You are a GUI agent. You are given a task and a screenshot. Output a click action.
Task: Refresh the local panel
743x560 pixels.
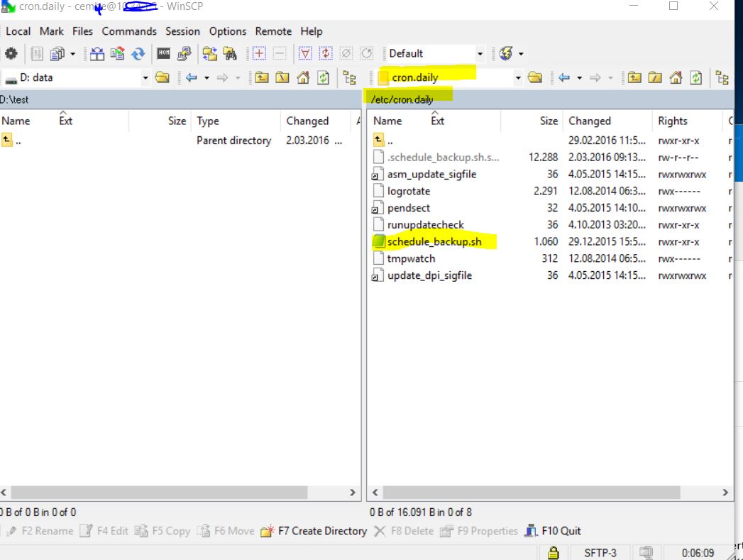pos(323,77)
